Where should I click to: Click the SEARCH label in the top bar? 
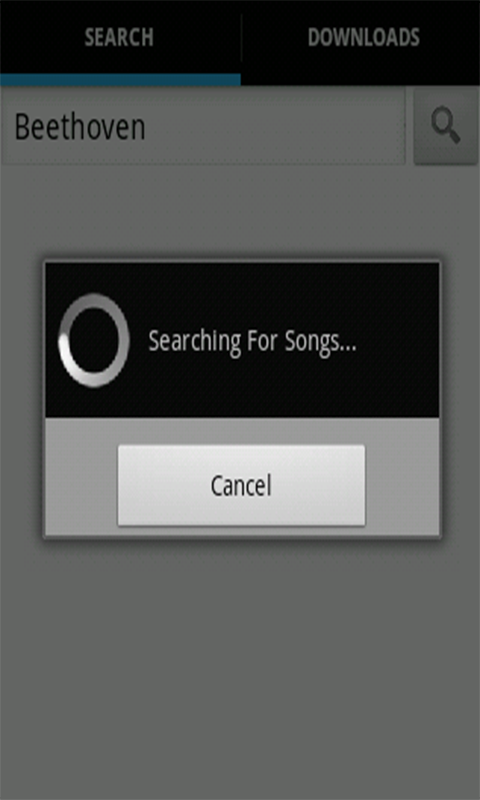click(x=119, y=38)
